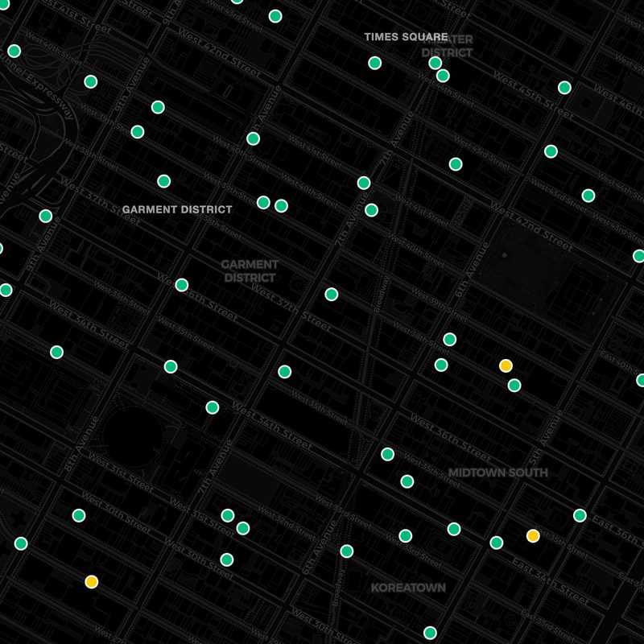
Task: Click the East 34th Street label
Action: point(551,581)
